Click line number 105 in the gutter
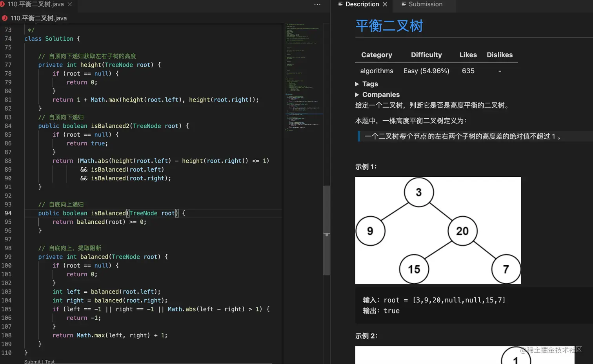593x364 pixels. point(6,309)
